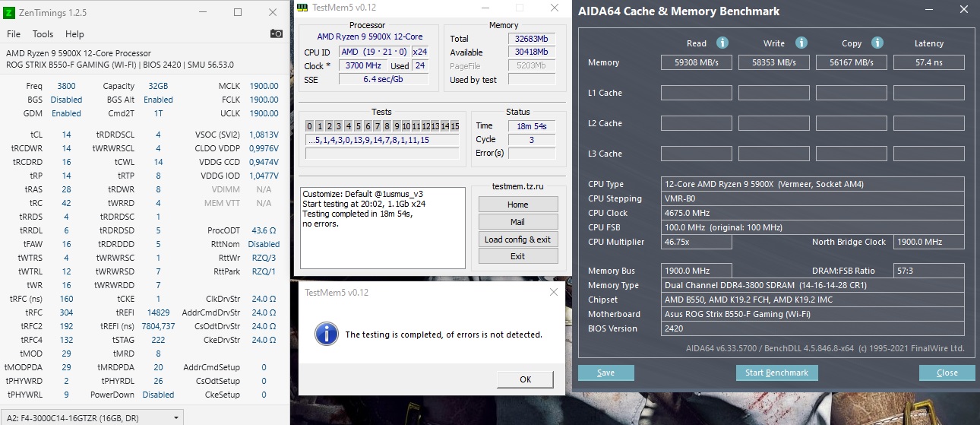Click the Freq value 3800 in ZenTimings
The image size is (980, 425).
pyautogui.click(x=66, y=86)
